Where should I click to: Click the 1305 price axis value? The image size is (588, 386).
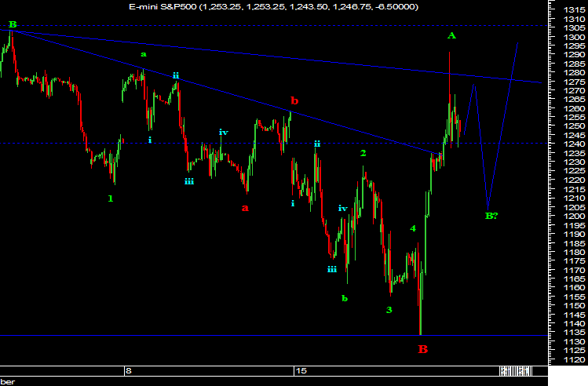pos(574,27)
